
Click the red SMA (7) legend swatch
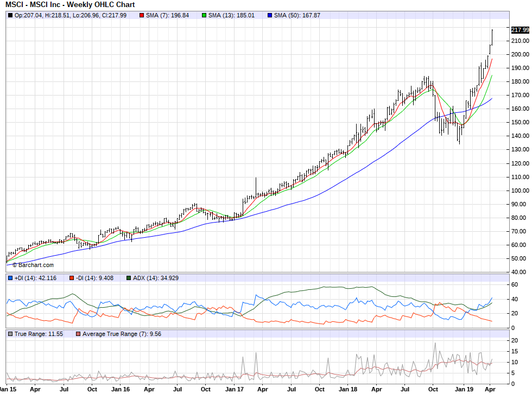tap(142, 15)
